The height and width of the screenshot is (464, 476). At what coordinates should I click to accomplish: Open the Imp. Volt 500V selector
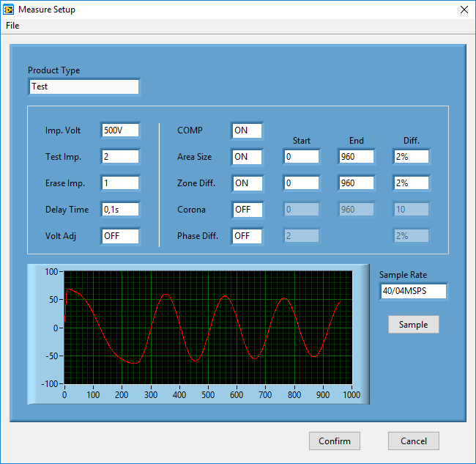point(120,130)
